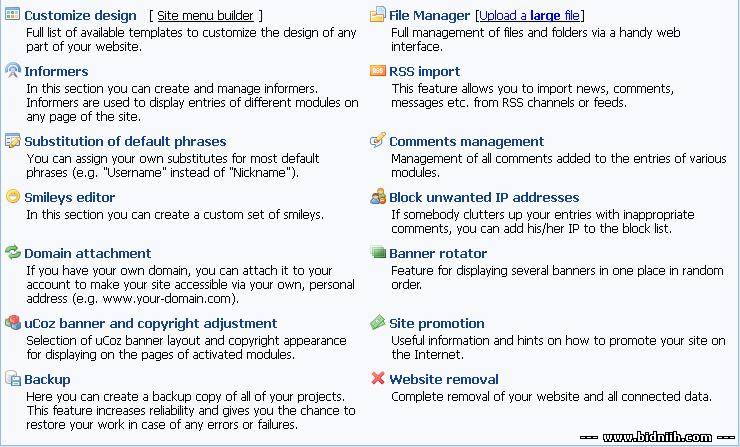Select the Customize design heading

pyautogui.click(x=80, y=16)
